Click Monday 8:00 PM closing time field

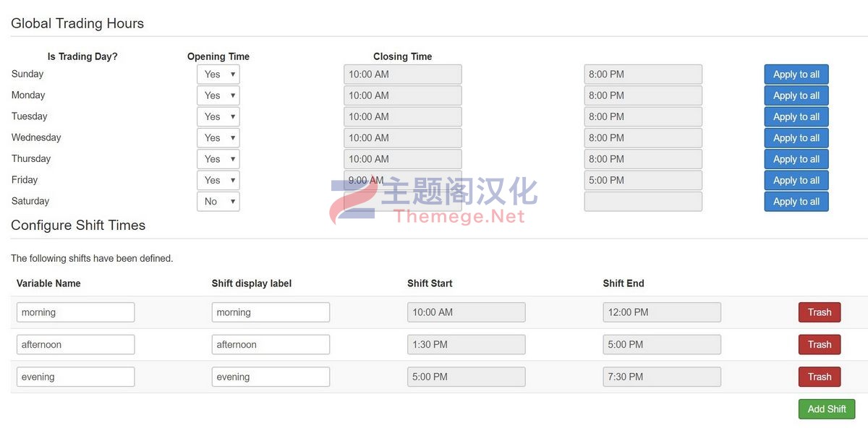point(643,95)
